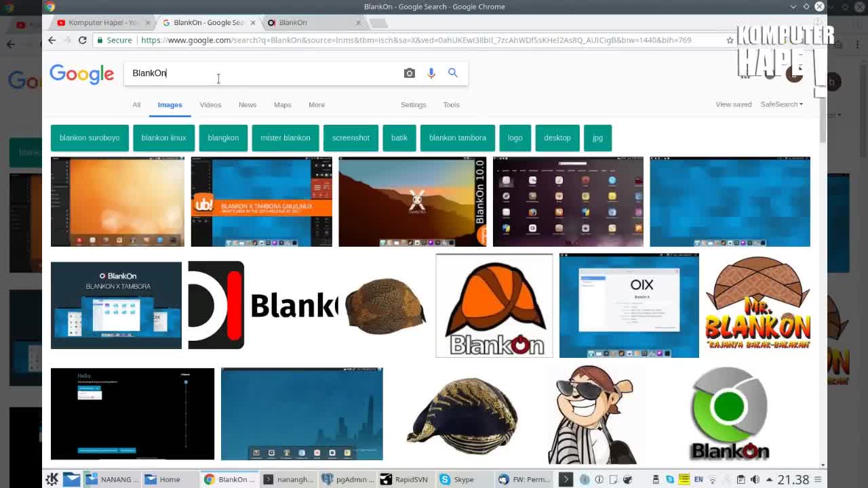Expand the More search menu

pyautogui.click(x=317, y=104)
